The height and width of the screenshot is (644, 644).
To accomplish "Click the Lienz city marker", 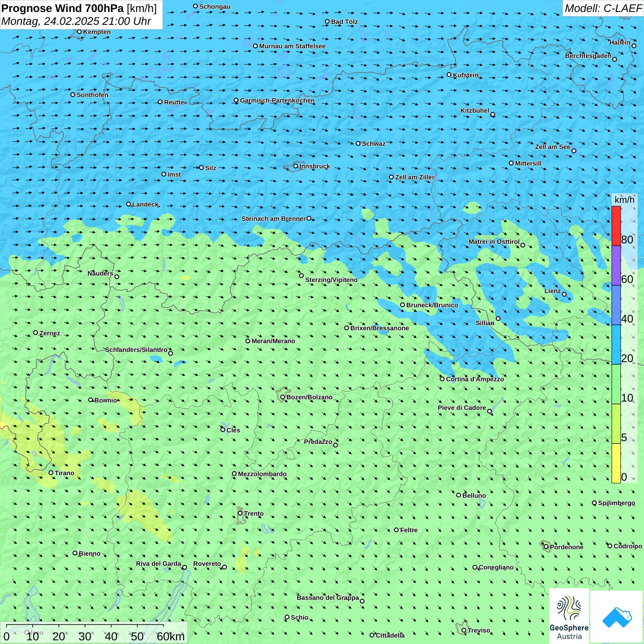I will (564, 294).
